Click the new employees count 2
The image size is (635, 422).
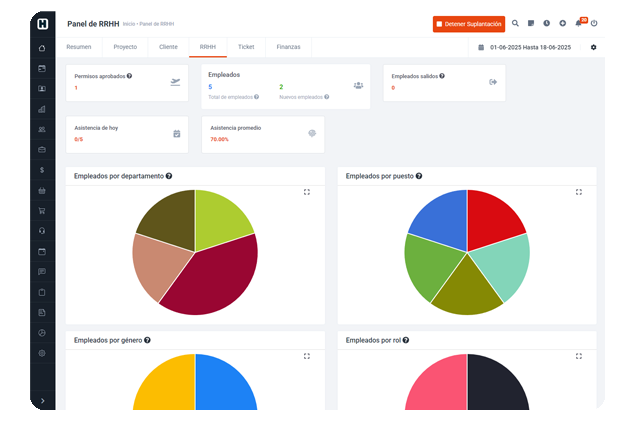(281, 87)
